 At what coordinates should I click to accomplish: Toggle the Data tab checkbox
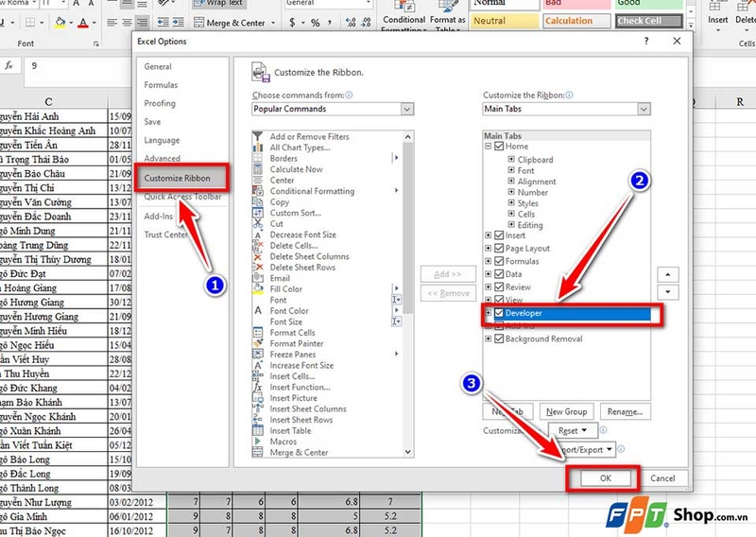(500, 274)
